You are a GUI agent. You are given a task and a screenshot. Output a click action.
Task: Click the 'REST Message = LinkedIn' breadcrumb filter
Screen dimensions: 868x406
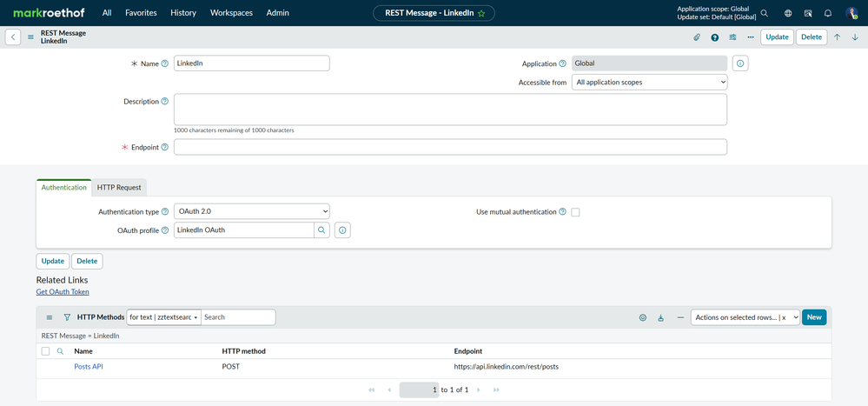[x=80, y=336]
